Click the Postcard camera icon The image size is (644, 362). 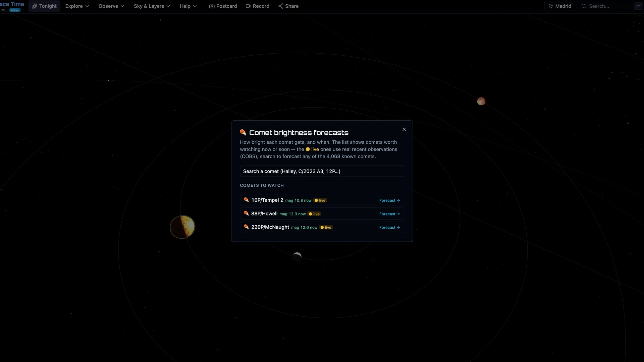[212, 6]
